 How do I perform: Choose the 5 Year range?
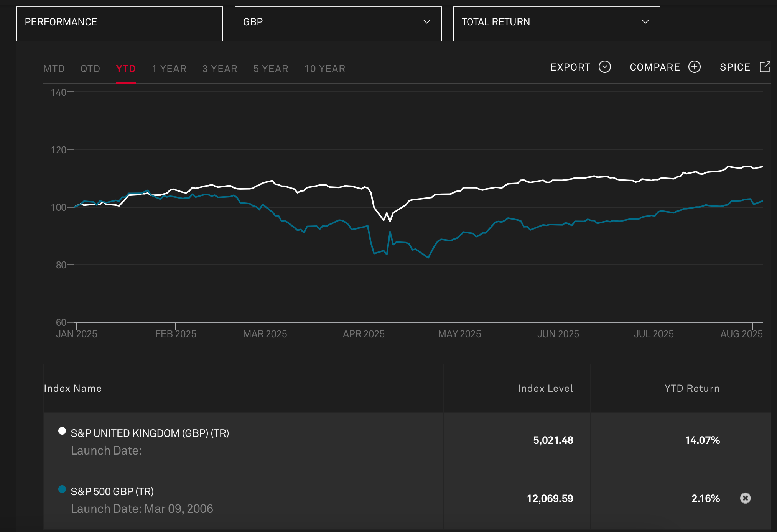point(271,69)
